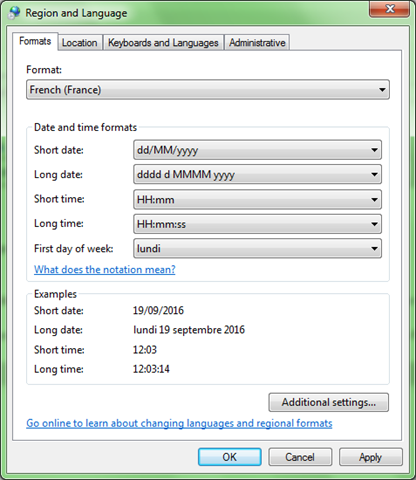
Task: Switch to the Location tab
Action: pyautogui.click(x=79, y=43)
